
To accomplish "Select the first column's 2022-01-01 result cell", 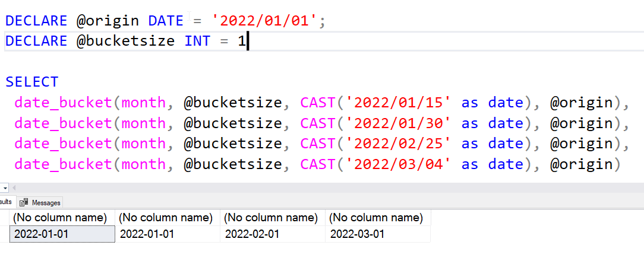I will pyautogui.click(x=62, y=234).
